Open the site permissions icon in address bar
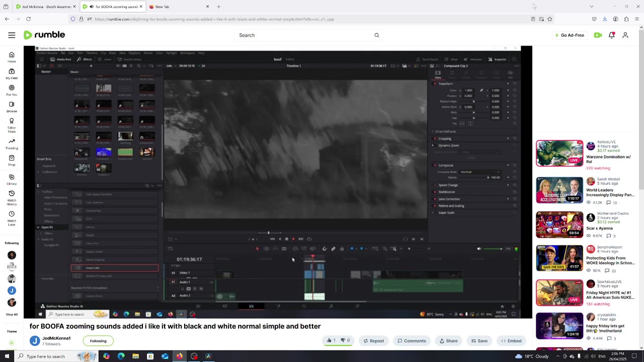644x362 pixels. (x=89, y=19)
